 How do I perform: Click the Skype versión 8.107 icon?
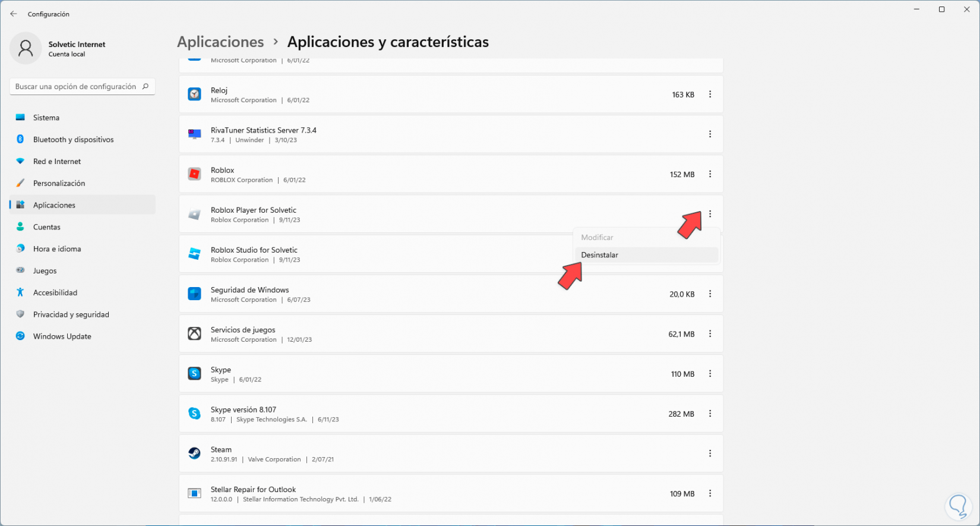[x=194, y=414]
